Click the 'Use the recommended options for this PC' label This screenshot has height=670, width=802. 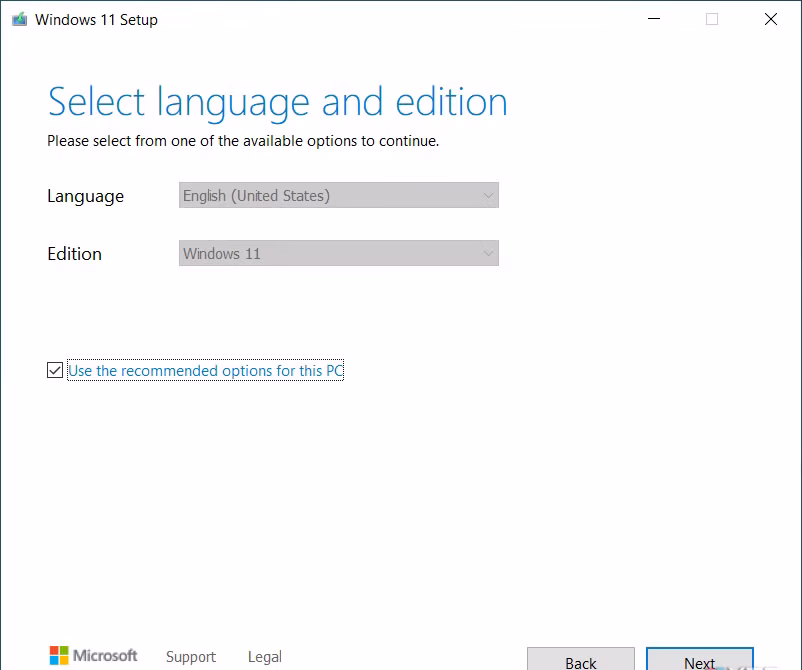(x=205, y=371)
